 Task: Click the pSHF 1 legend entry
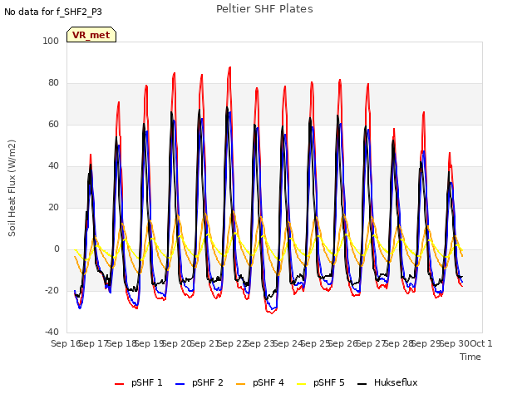pyautogui.click(x=139, y=383)
